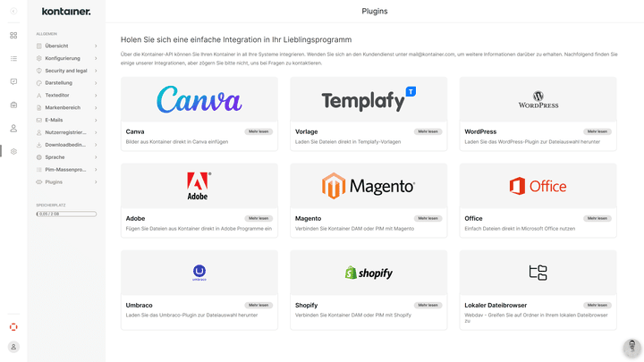Click the list view icon in left rail
The width and height of the screenshot is (644, 362).
pos(13,59)
